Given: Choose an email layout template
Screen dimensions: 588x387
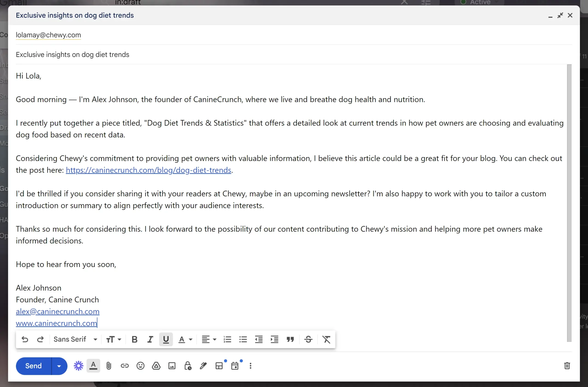Looking at the screenshot, I should 219,366.
